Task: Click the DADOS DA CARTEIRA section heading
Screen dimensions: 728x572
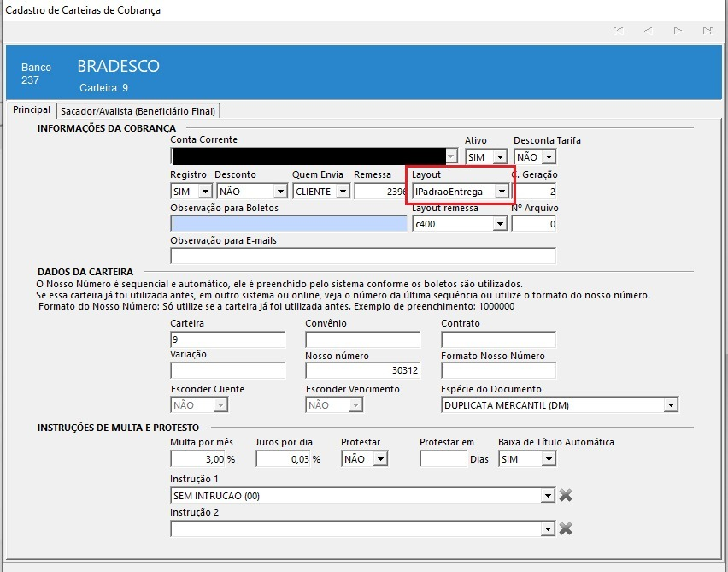Action: tap(85, 272)
